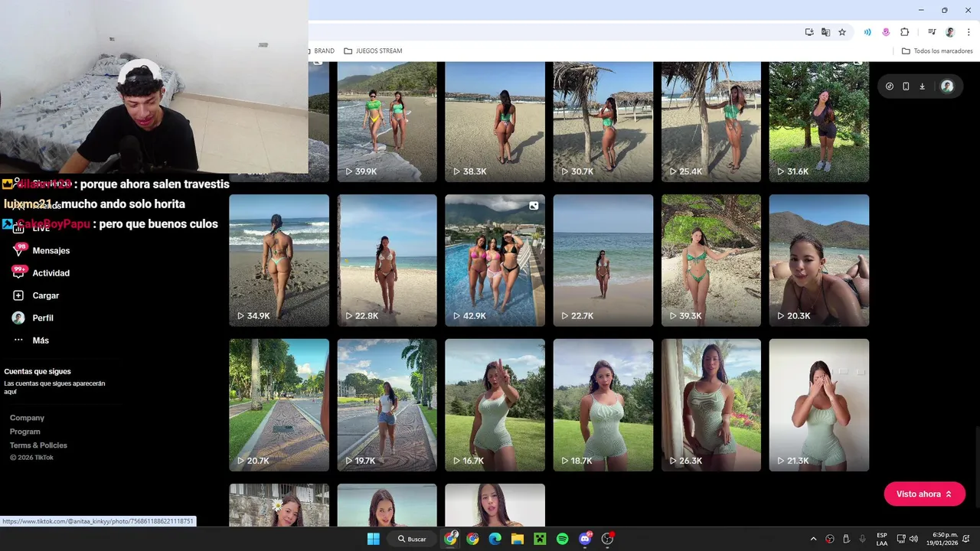Open the Chrome profile avatar

950,32
